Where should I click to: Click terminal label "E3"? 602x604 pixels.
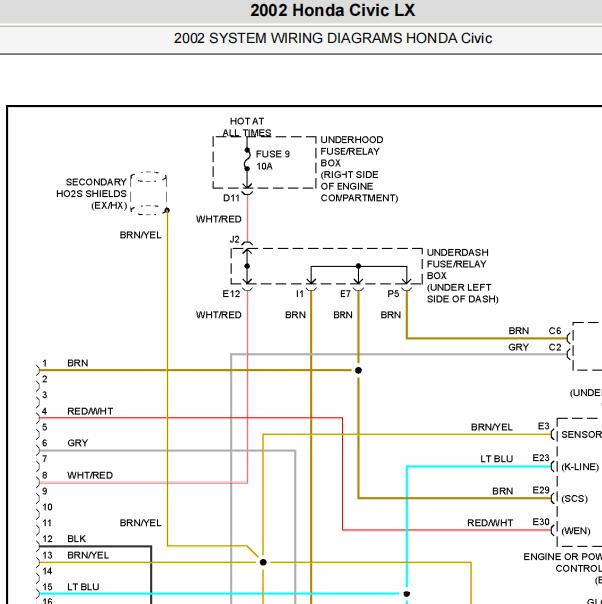click(x=543, y=426)
